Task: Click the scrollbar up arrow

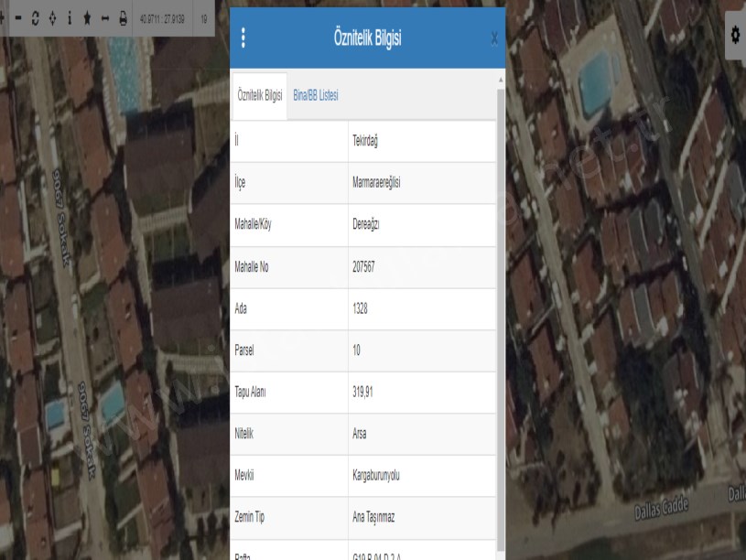Action: 500,80
